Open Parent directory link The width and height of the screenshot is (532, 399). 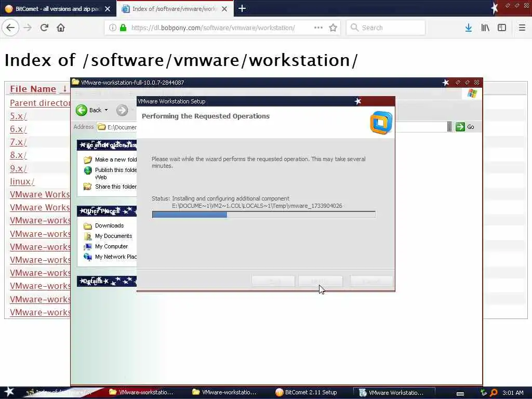(x=40, y=103)
